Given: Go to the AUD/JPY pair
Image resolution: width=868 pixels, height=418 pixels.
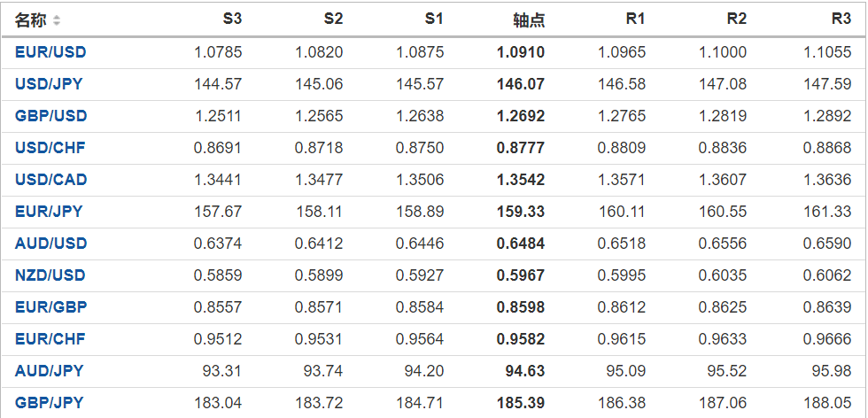Looking at the screenshot, I should click(x=50, y=371).
